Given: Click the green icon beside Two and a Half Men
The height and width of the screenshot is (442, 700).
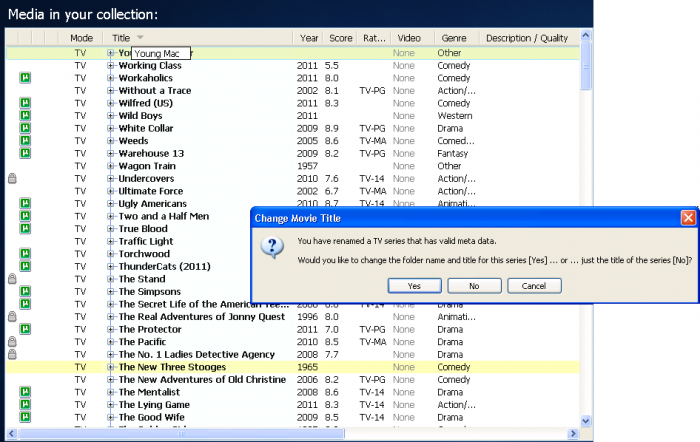Looking at the screenshot, I should coord(25,216).
